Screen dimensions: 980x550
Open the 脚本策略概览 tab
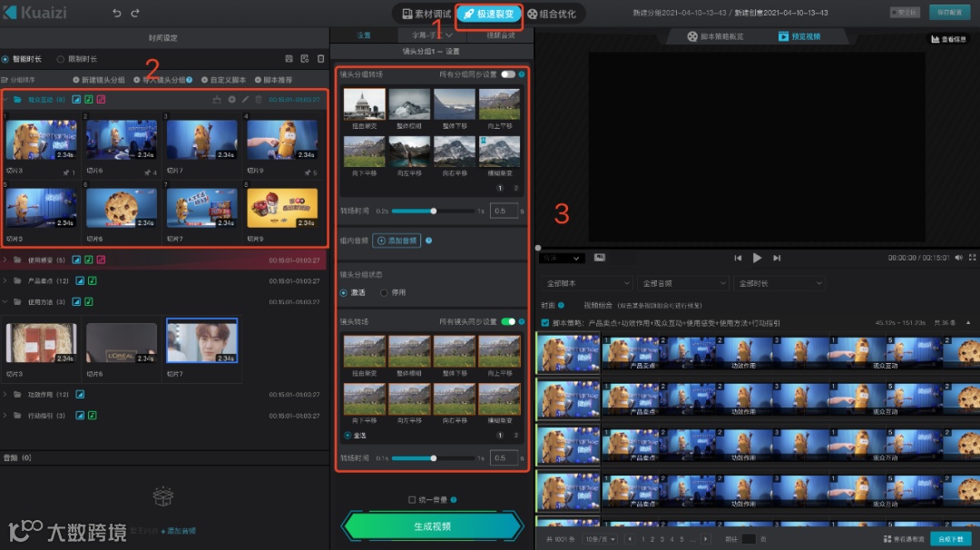715,36
